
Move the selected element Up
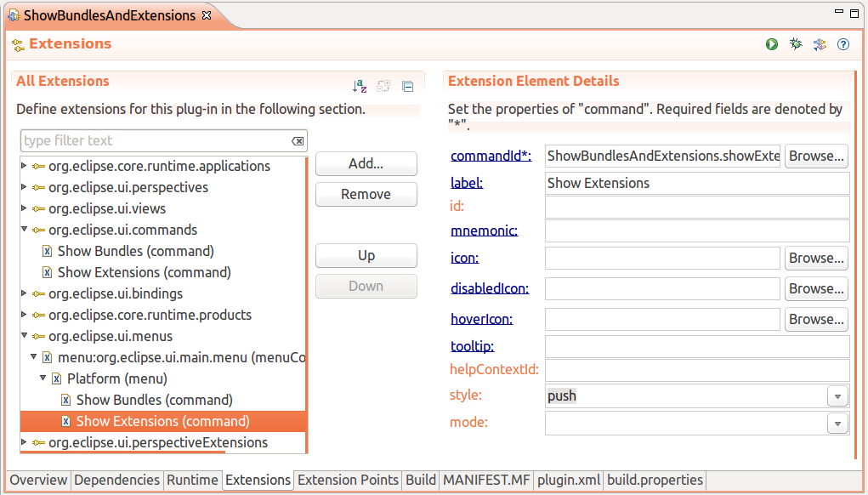(x=366, y=256)
